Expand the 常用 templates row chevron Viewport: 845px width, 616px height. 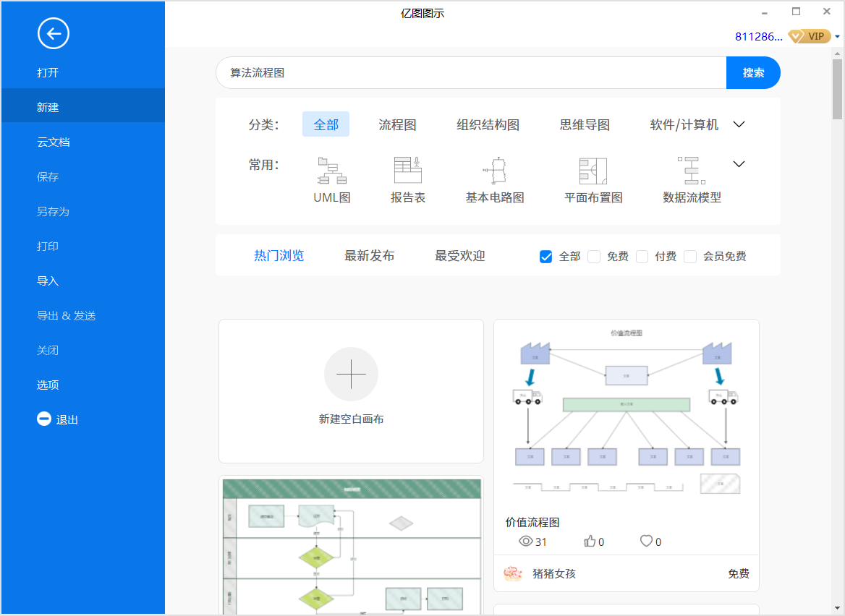pos(739,163)
